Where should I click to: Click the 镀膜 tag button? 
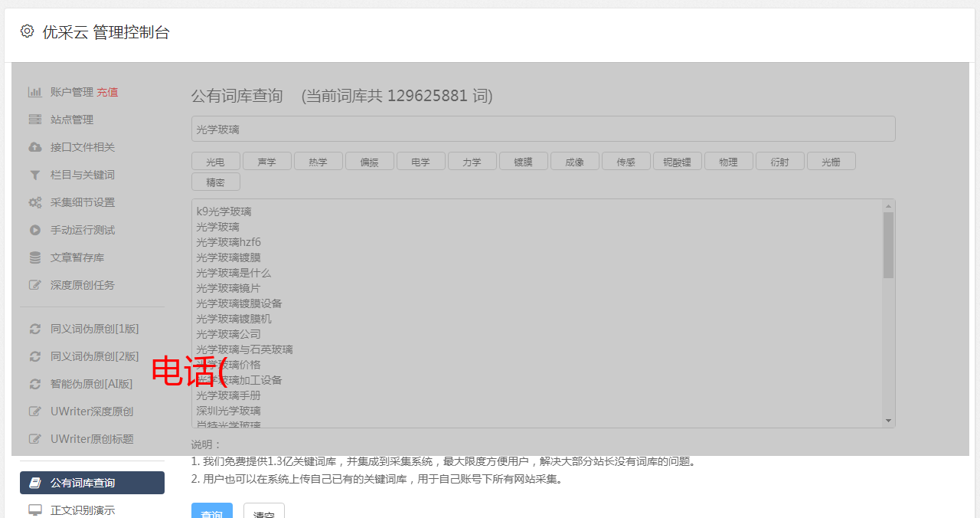(524, 161)
